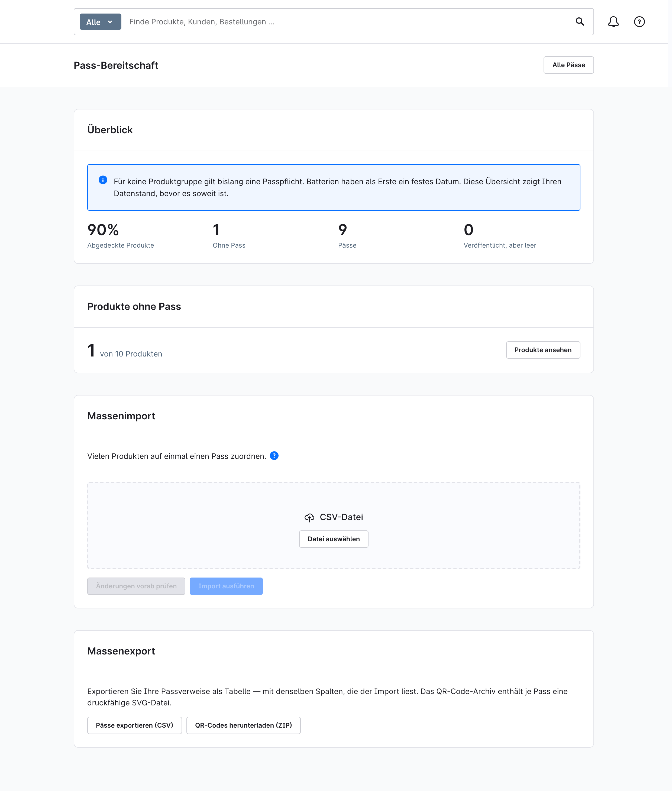The width and height of the screenshot is (672, 791).
Task: Click the 90% Abgedeckte Produkte statistic
Action: pos(120,236)
